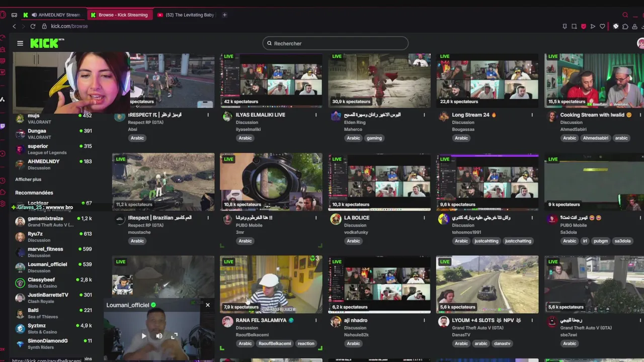Click the pubgm tag under Sa3dola

[x=601, y=241]
